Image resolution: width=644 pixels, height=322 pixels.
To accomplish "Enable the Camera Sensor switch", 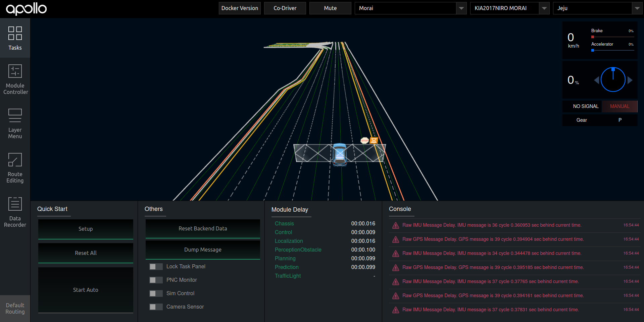I will 156,307.
